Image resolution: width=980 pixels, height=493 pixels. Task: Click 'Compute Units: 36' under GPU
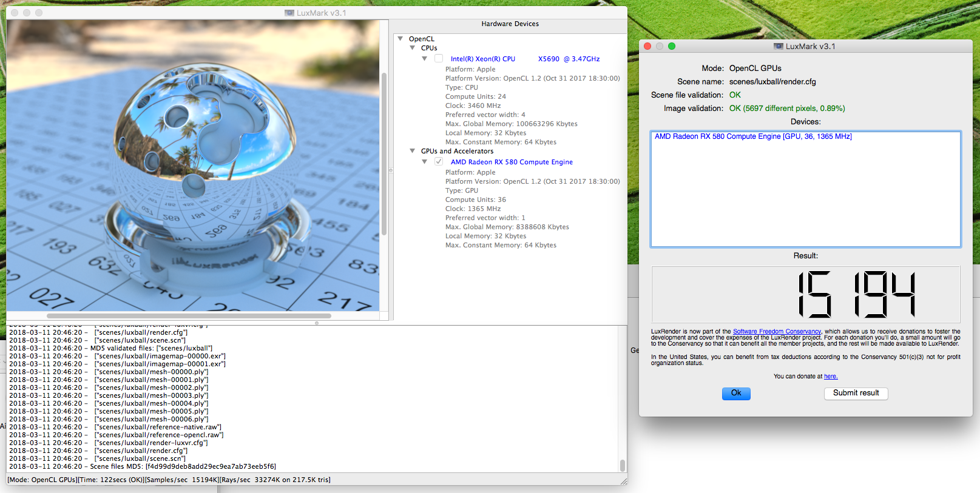(475, 200)
